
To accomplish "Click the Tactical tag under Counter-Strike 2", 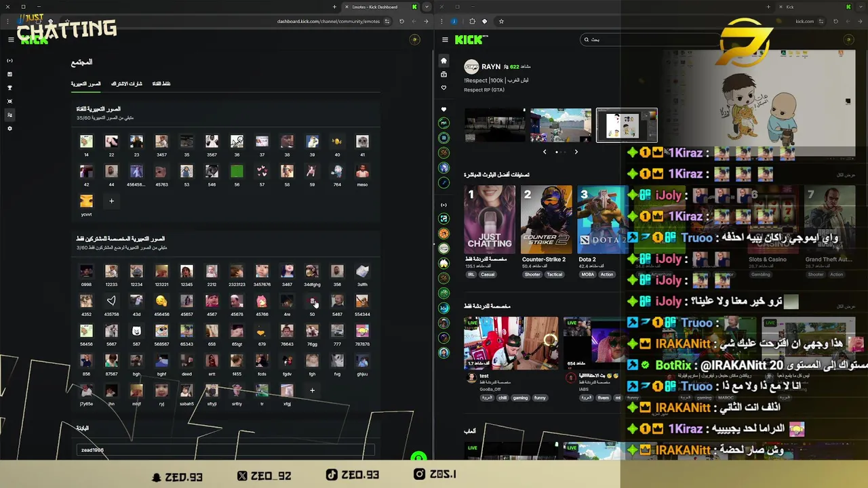I will (x=555, y=274).
